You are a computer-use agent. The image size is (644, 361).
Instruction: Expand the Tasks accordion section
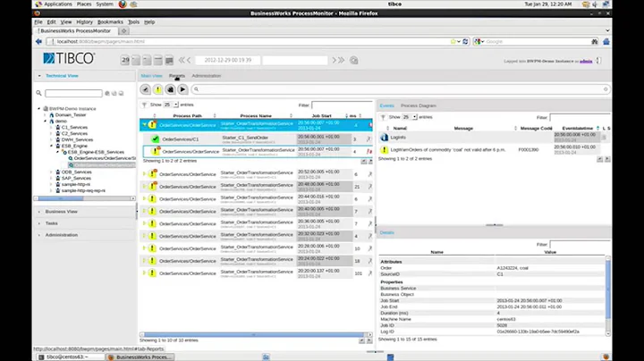pyautogui.click(x=51, y=223)
